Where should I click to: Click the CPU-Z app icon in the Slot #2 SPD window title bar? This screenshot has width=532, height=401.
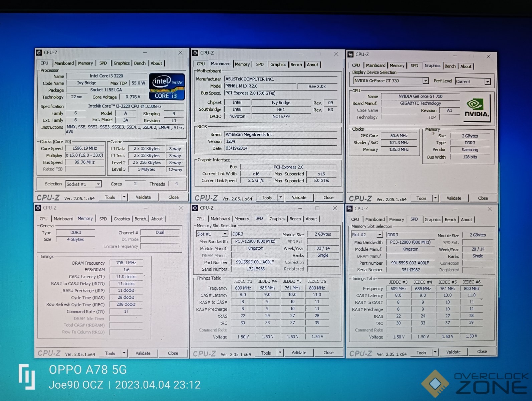(x=350, y=209)
